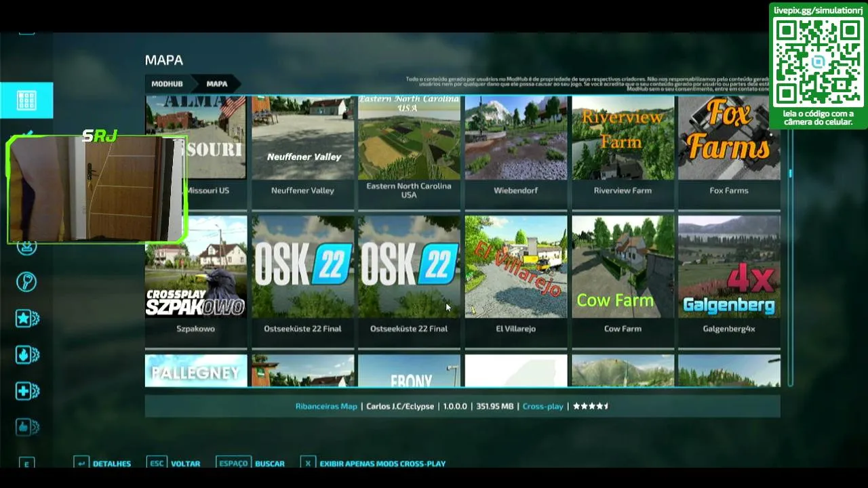Select the Pallegney map thumbnail

196,371
